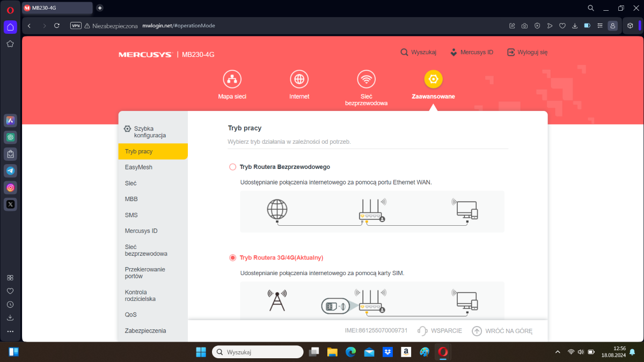Open sidebar history clock icon
This screenshot has width=644, height=362.
pyautogui.click(x=10, y=304)
